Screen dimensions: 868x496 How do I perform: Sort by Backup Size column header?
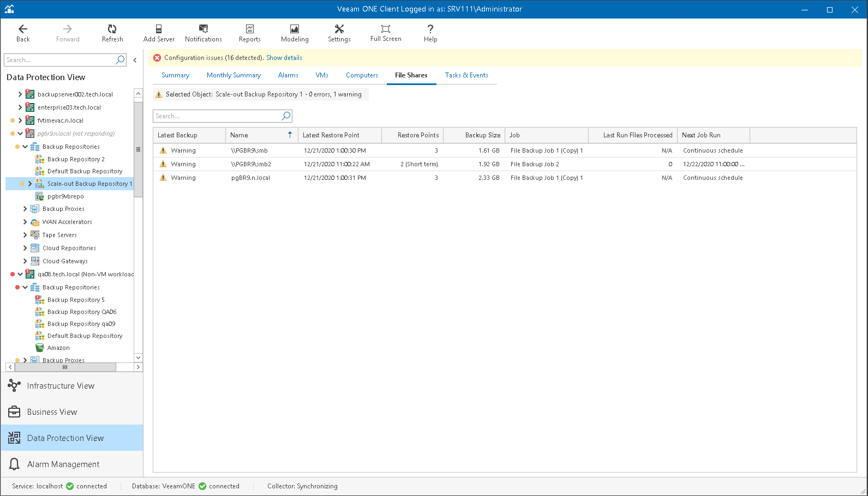(474, 135)
